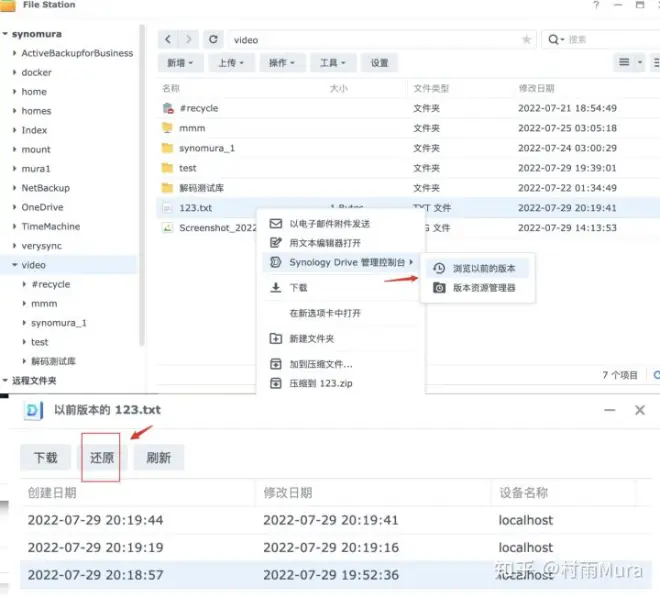Image resolution: width=660 pixels, height=597 pixels.
Task: Open the 上传 dropdown button
Action: tap(232, 63)
